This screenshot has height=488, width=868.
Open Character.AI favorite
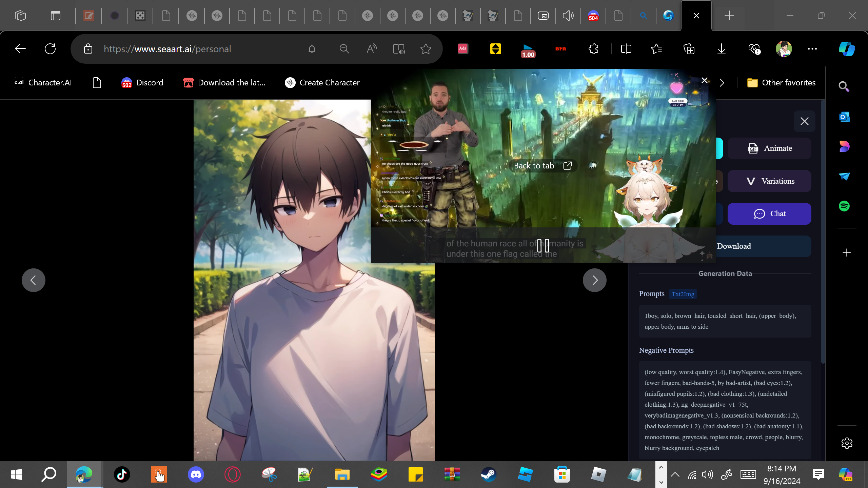43,83
